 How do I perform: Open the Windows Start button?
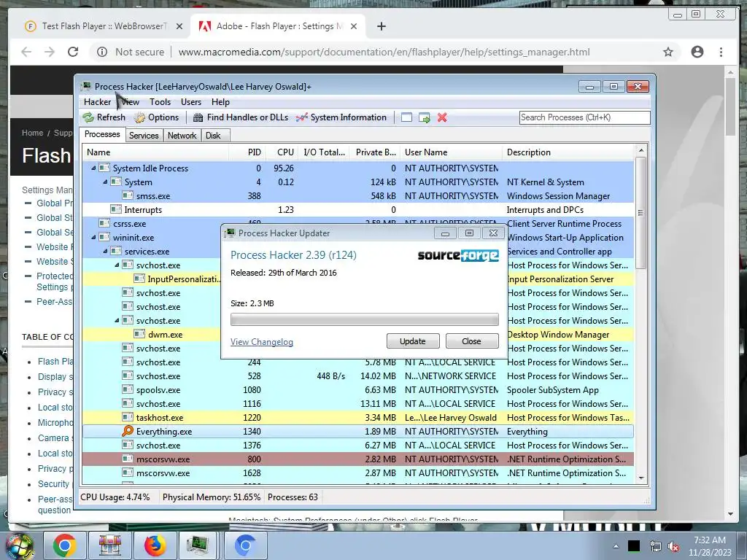(x=19, y=546)
